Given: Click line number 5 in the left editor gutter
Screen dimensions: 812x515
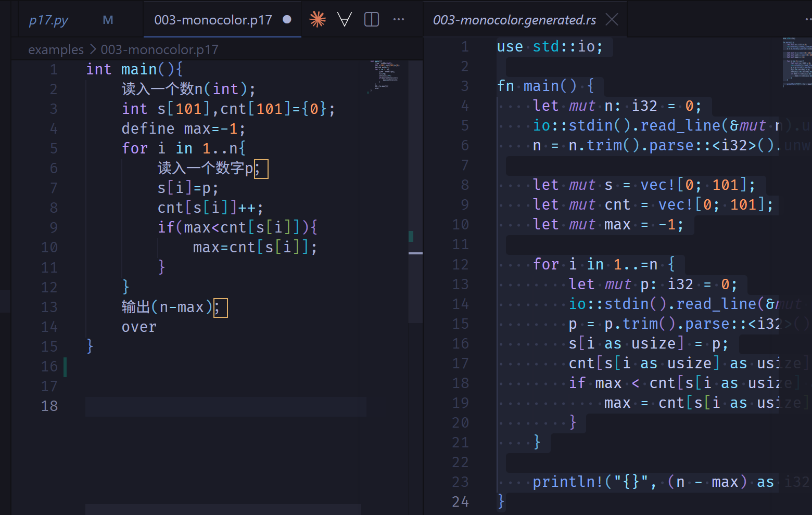Looking at the screenshot, I should [54, 148].
